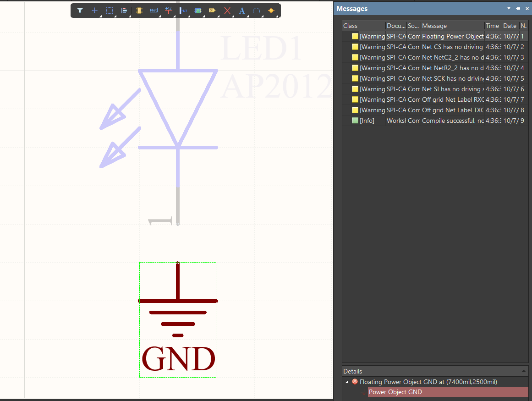Open the align objects tool
532x401 pixels.
124,11
